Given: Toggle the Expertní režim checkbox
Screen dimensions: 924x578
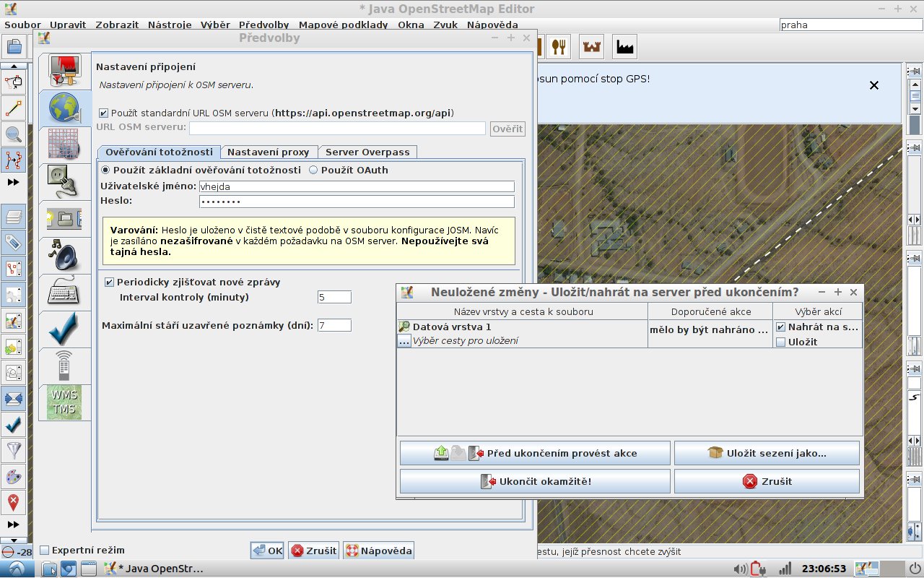Looking at the screenshot, I should 45,551.
